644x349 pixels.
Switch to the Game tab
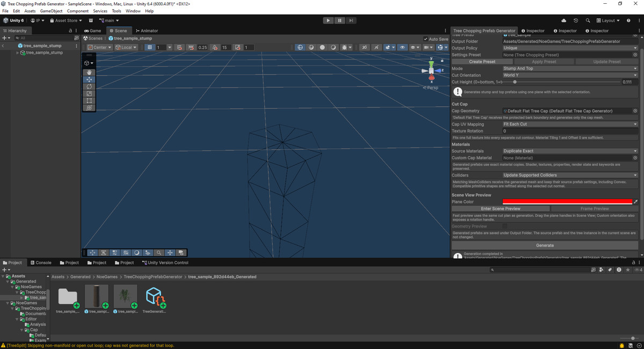click(x=93, y=31)
